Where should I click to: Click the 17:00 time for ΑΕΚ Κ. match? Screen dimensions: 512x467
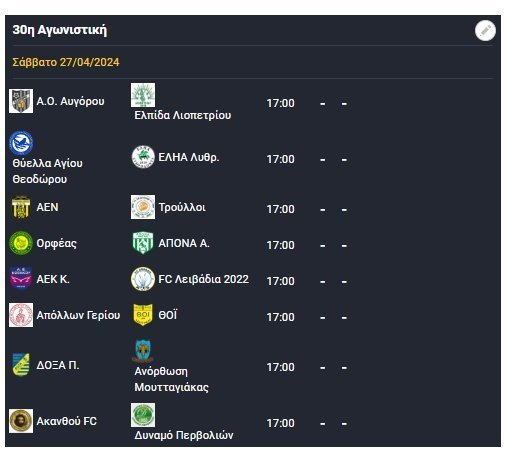click(x=280, y=281)
